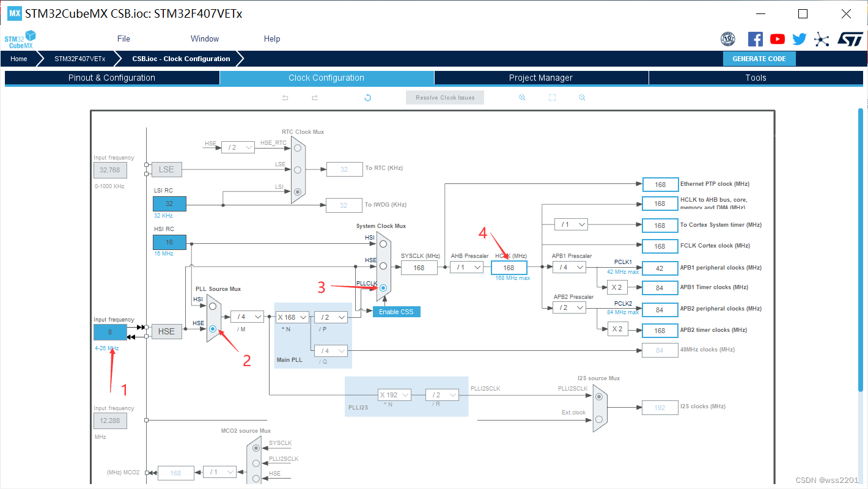Click the ST community network icon
This screenshot has height=489, width=868.
(822, 39)
